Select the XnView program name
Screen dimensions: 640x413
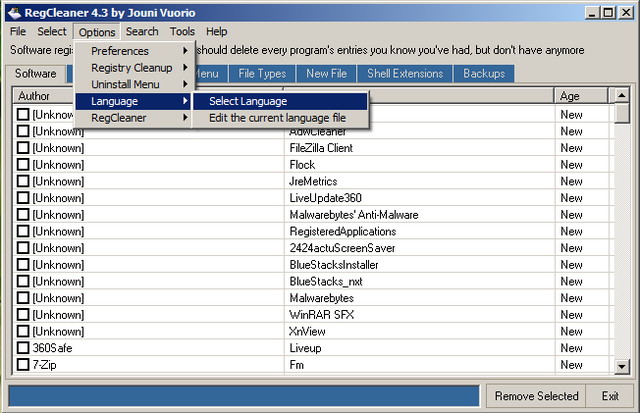click(307, 331)
